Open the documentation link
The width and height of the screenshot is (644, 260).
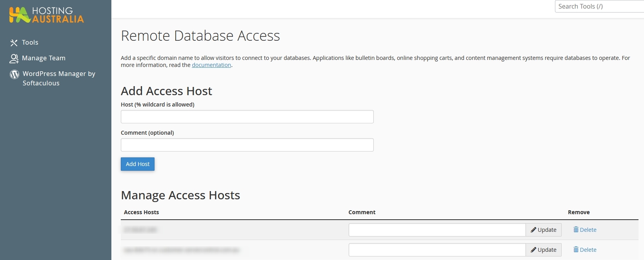click(211, 65)
